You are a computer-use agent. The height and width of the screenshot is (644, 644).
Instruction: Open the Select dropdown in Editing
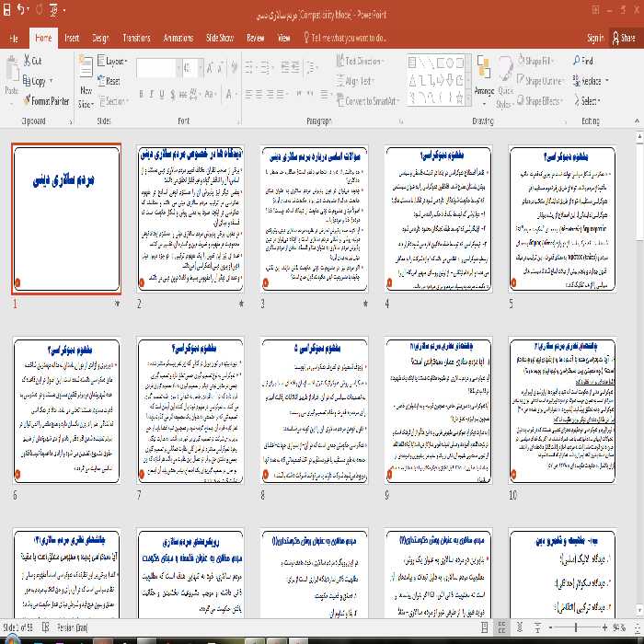click(x=587, y=100)
